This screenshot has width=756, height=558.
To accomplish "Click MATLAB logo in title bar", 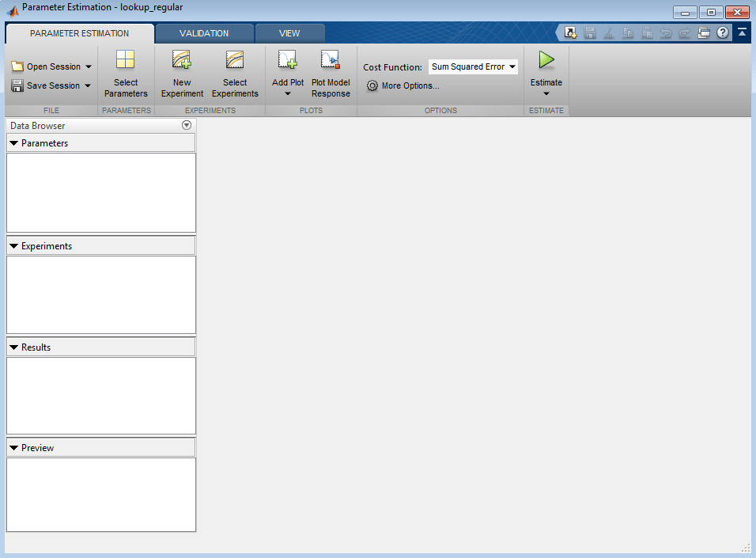I will [x=13, y=9].
